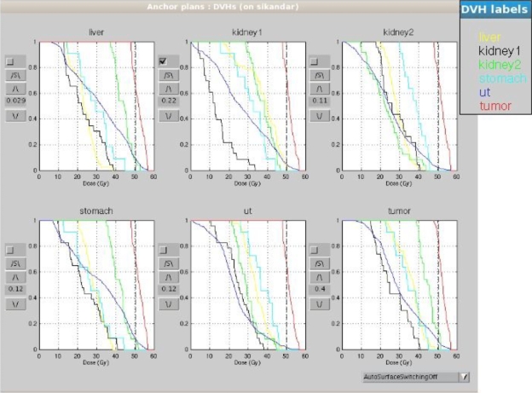The image size is (532, 393).
Task: Check the stomach plot checkbox
Action: click(10, 250)
